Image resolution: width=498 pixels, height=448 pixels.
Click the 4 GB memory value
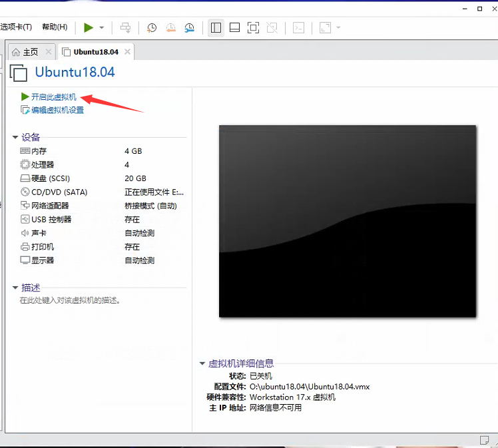click(x=133, y=151)
